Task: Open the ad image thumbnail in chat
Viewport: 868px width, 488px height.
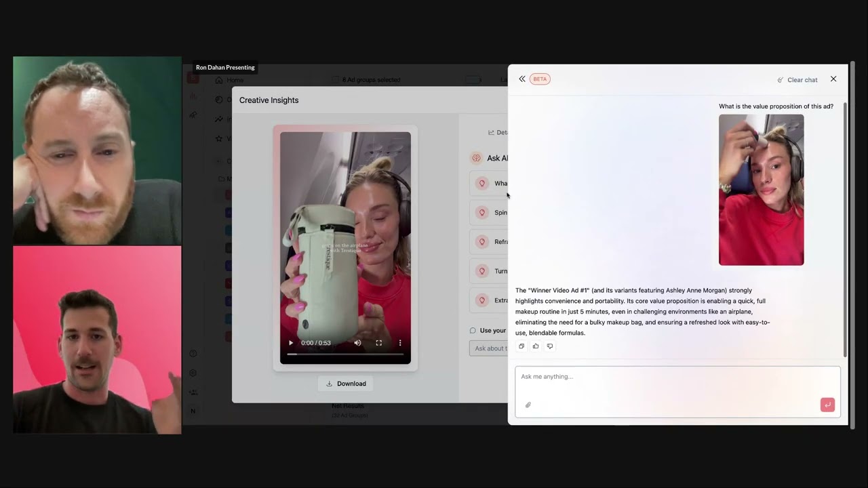Action: (x=761, y=190)
